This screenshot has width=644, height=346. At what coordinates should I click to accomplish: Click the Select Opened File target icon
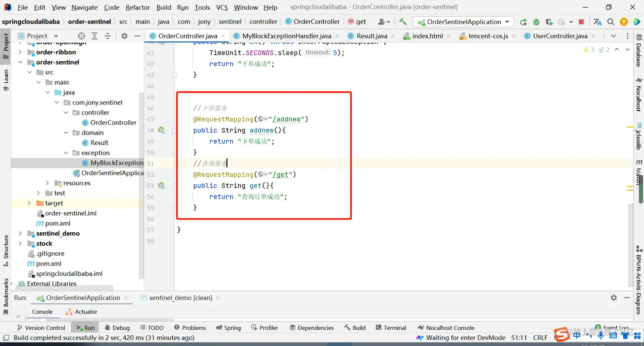[x=82, y=36]
